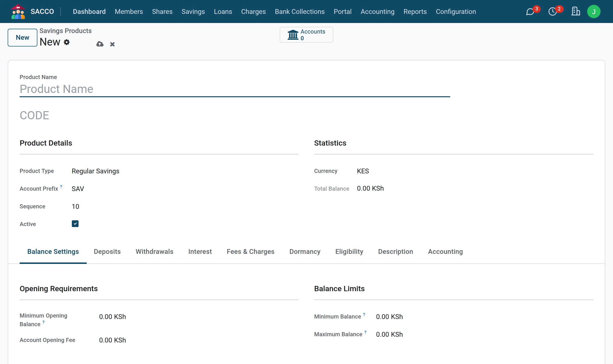
Task: Follow the Savings Products breadcrumb link
Action: tap(65, 31)
